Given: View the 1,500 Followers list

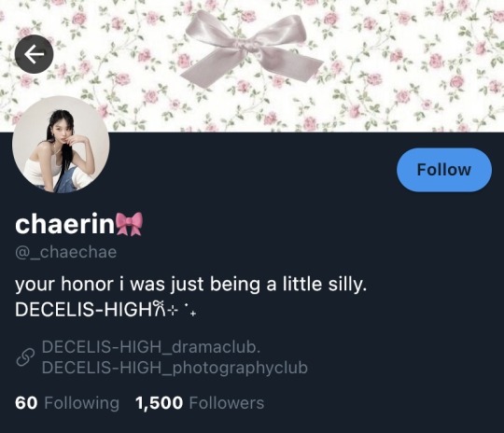Looking at the screenshot, I should 200,403.
